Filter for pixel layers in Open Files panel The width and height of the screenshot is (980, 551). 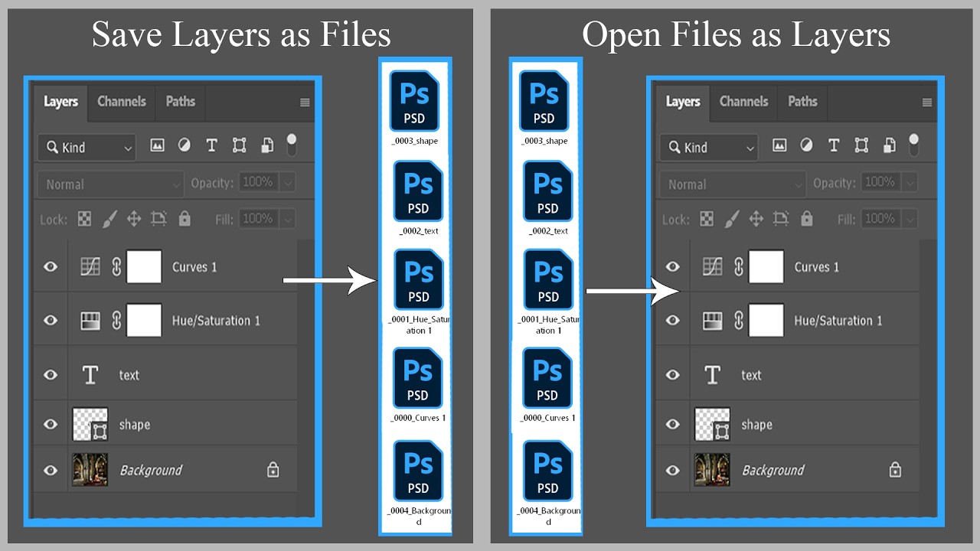click(x=779, y=145)
